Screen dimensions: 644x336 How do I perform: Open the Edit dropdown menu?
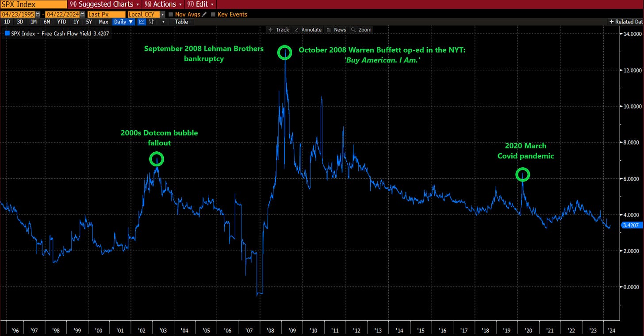200,4
